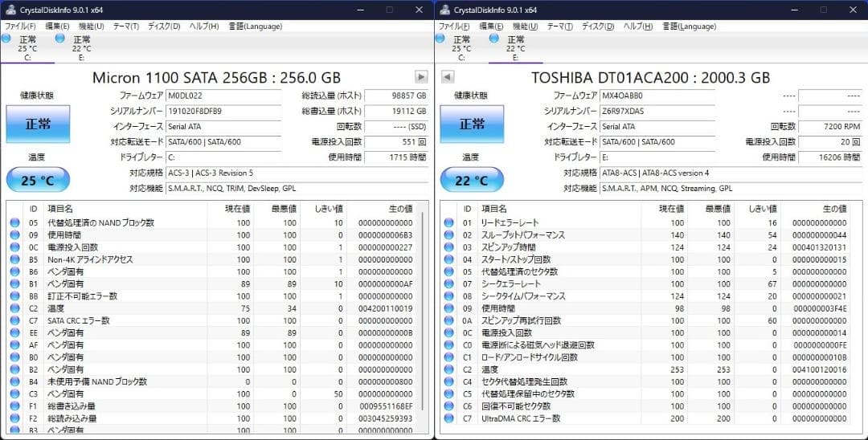The width and height of the screenshot is (868, 440).
Task: Click 対応規格 field ATA8-ACS version 4
Action: 731,173
